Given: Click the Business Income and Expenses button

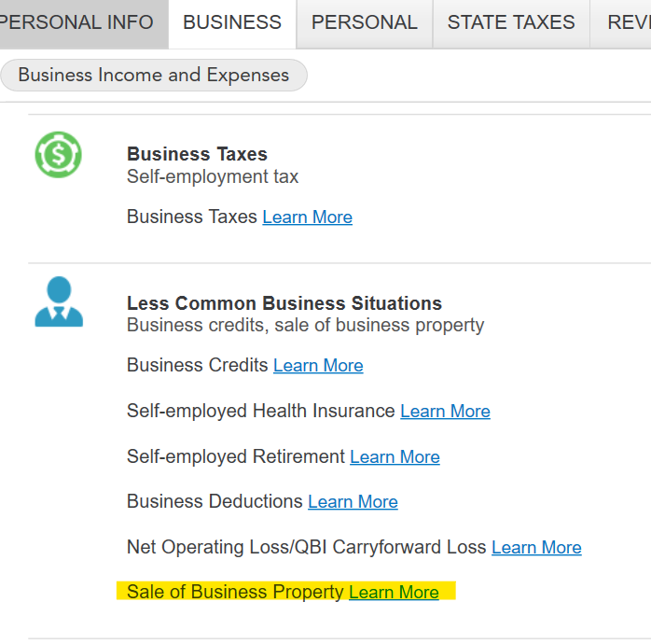Looking at the screenshot, I should click(154, 76).
